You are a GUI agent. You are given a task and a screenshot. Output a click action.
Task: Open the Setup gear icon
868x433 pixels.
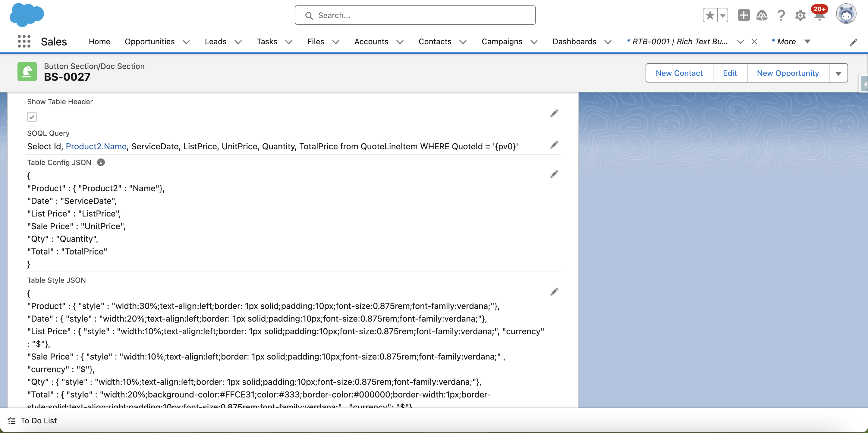[x=800, y=15]
